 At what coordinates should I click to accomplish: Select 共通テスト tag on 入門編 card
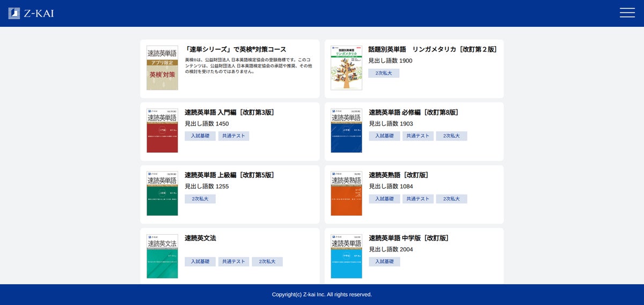tap(233, 136)
